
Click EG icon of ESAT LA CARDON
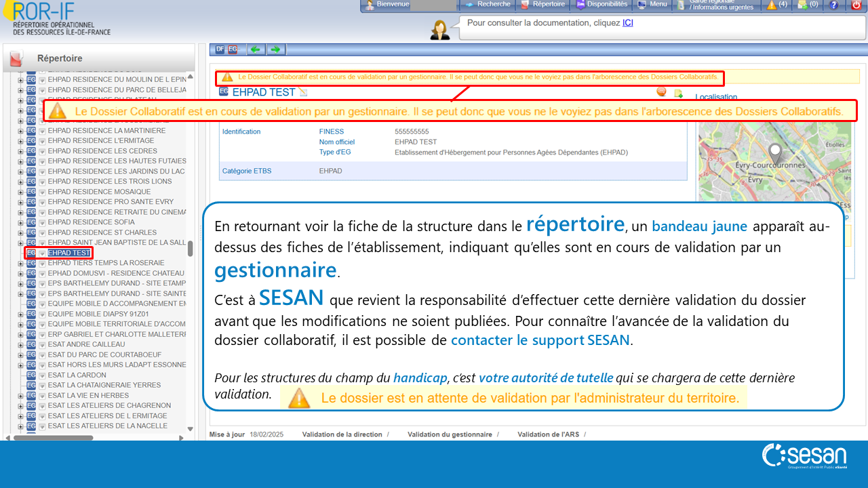pyautogui.click(x=31, y=375)
